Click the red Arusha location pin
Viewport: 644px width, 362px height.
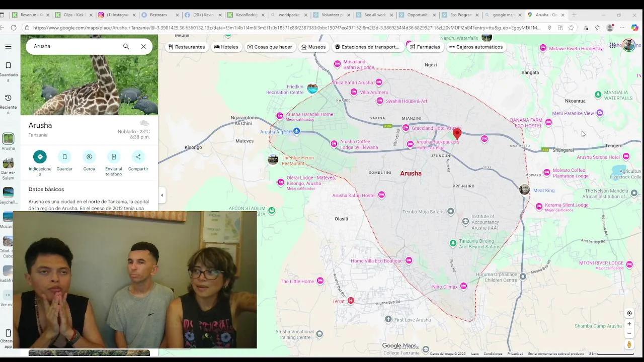pos(457,134)
